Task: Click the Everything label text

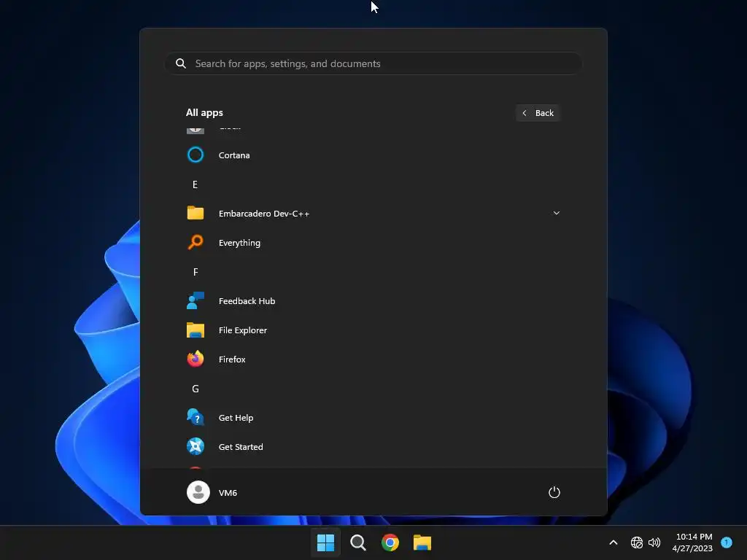Action: click(x=239, y=243)
